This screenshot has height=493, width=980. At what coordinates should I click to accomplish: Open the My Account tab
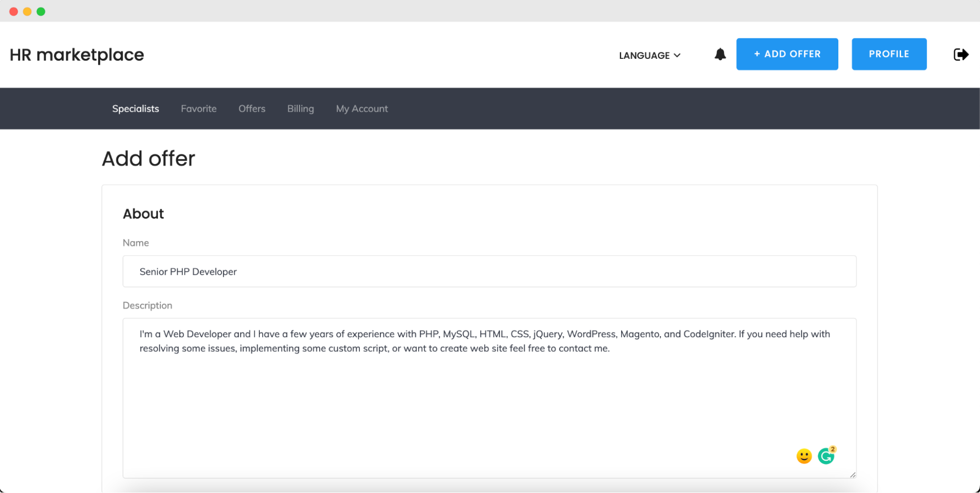point(362,109)
